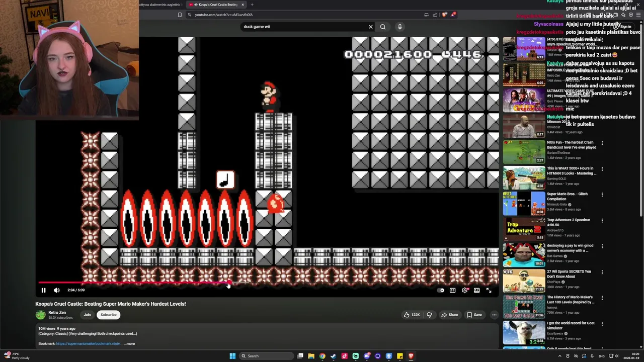Seek on the red video progress bar

(x=267, y=283)
